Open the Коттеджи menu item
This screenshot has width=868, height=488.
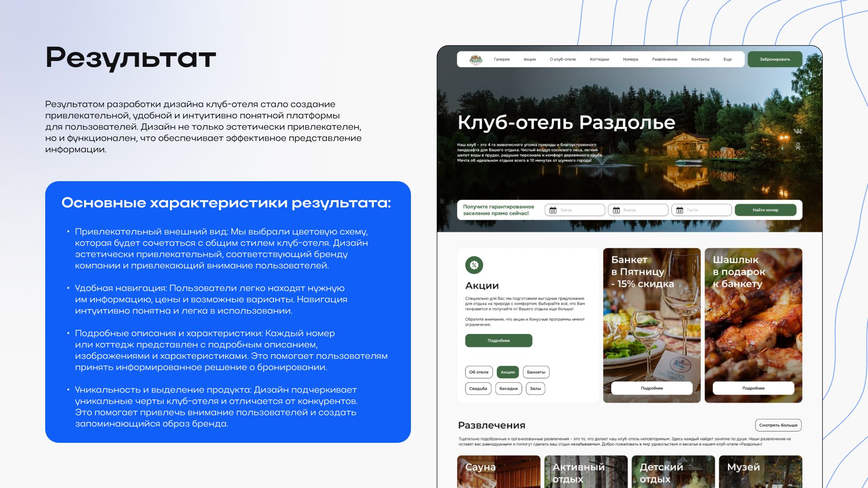[x=599, y=59]
